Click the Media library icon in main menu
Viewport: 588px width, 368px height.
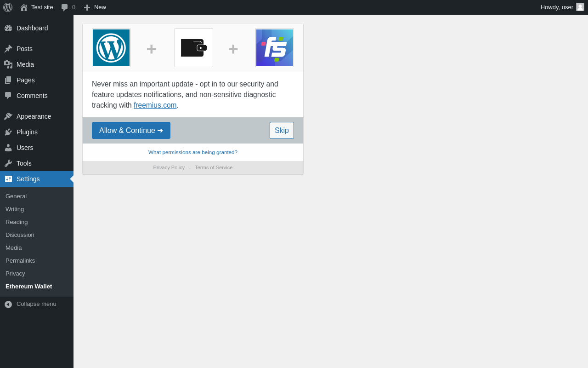tap(8, 64)
